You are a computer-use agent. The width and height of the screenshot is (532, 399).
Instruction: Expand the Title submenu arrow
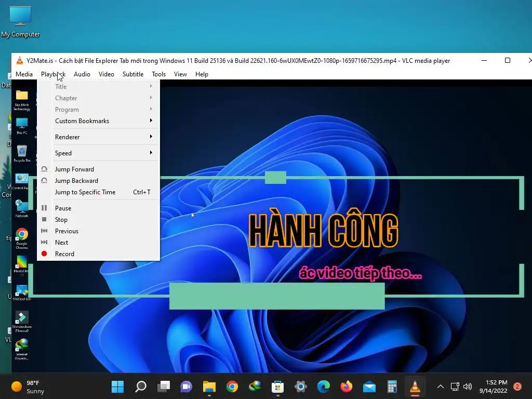pyautogui.click(x=151, y=86)
